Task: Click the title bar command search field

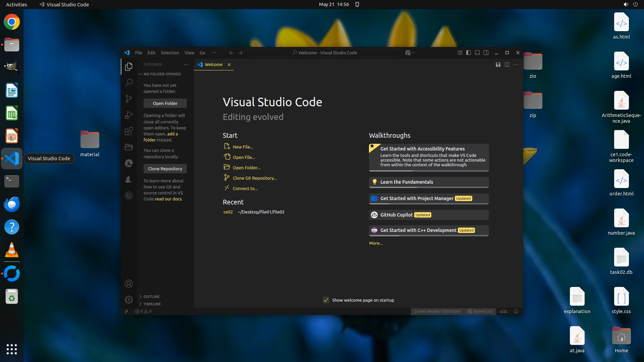Action: (324, 53)
